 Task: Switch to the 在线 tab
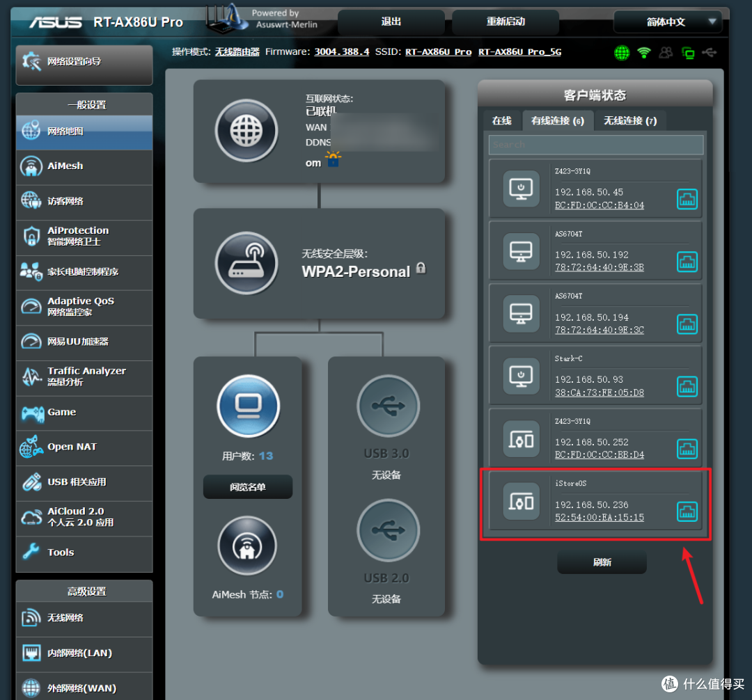pyautogui.click(x=501, y=121)
